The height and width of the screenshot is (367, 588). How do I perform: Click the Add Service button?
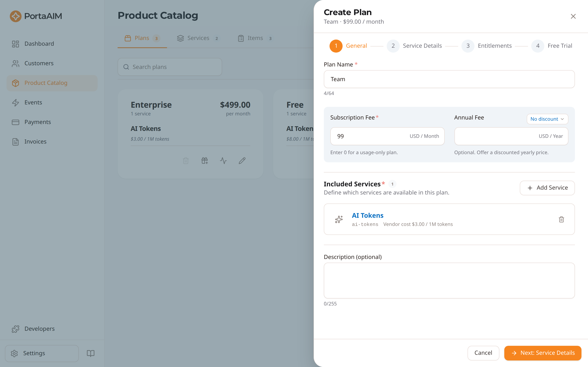point(547,188)
